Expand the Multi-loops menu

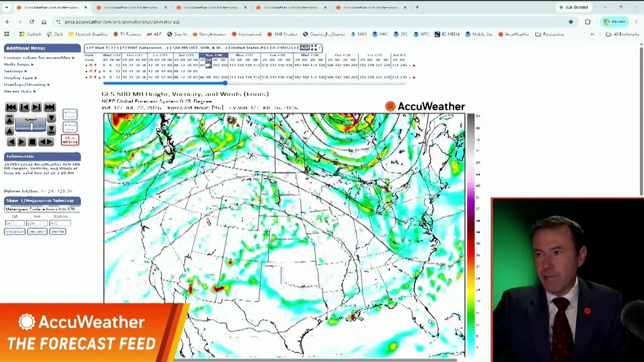click(19, 64)
